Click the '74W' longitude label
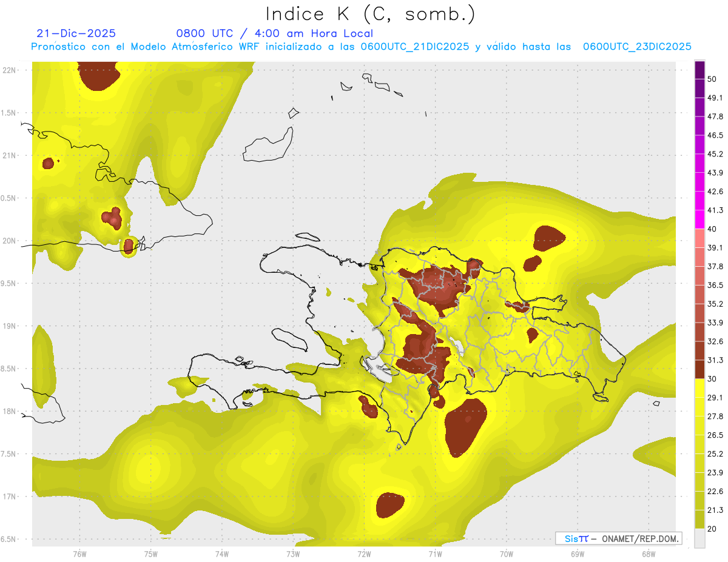Screen dimensions: 728x562 click(x=221, y=554)
